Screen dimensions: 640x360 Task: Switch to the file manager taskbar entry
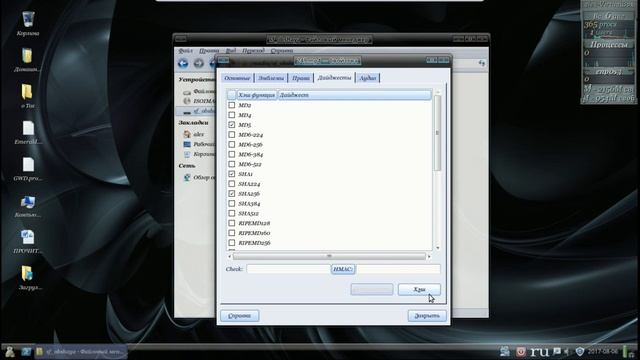click(x=80, y=351)
